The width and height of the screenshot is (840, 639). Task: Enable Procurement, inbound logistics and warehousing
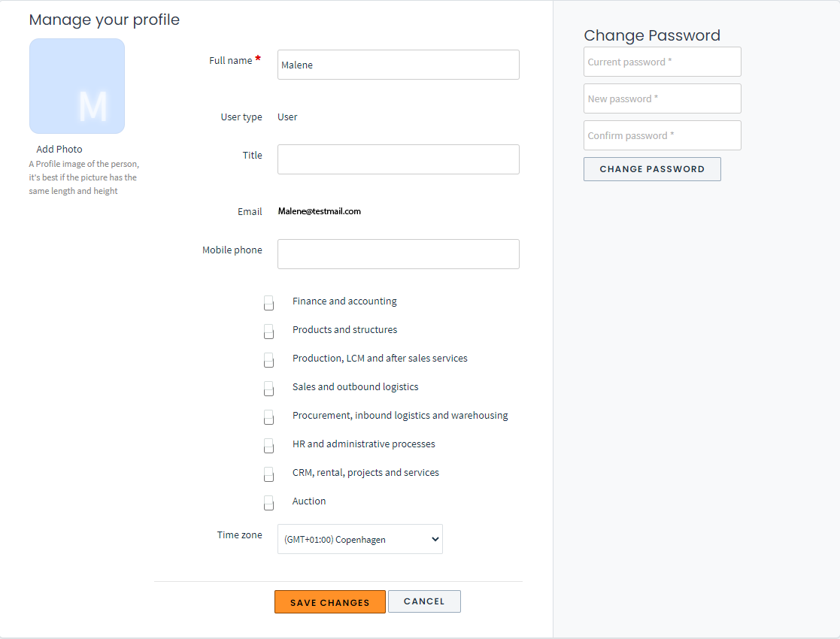click(268, 417)
